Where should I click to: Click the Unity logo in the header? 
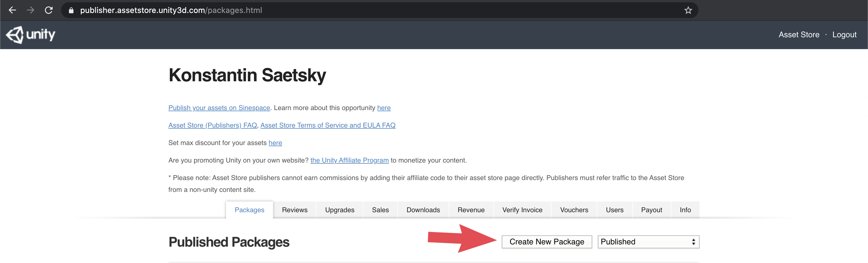click(x=31, y=35)
